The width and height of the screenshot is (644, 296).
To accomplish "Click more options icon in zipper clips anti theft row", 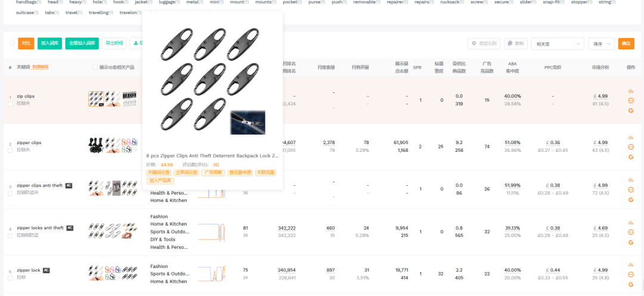I will click(x=631, y=190).
